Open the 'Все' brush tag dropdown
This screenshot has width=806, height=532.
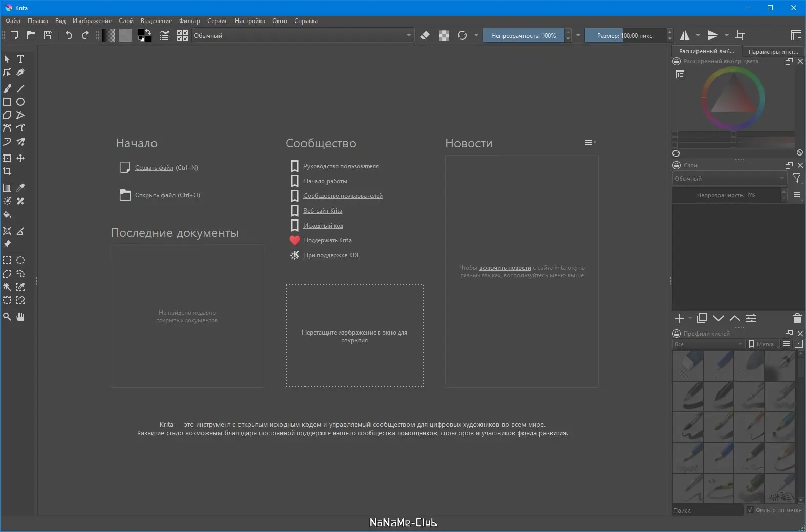708,344
